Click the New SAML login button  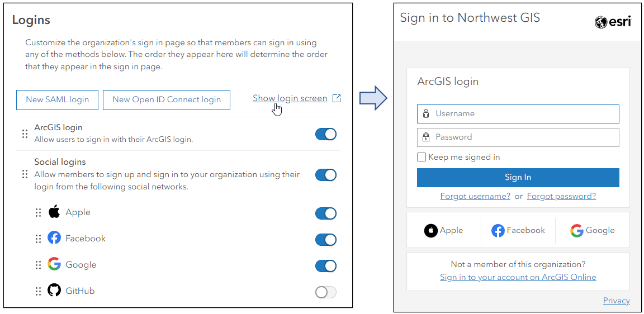point(58,99)
